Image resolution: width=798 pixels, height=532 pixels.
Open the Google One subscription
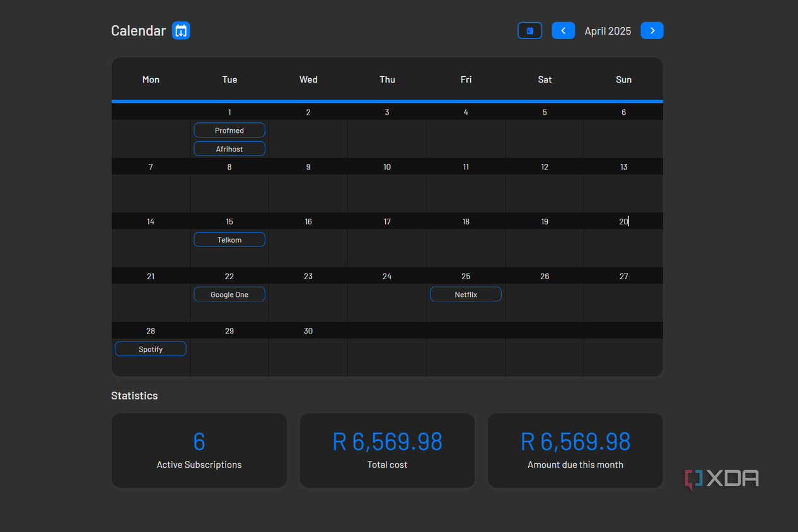(x=229, y=294)
